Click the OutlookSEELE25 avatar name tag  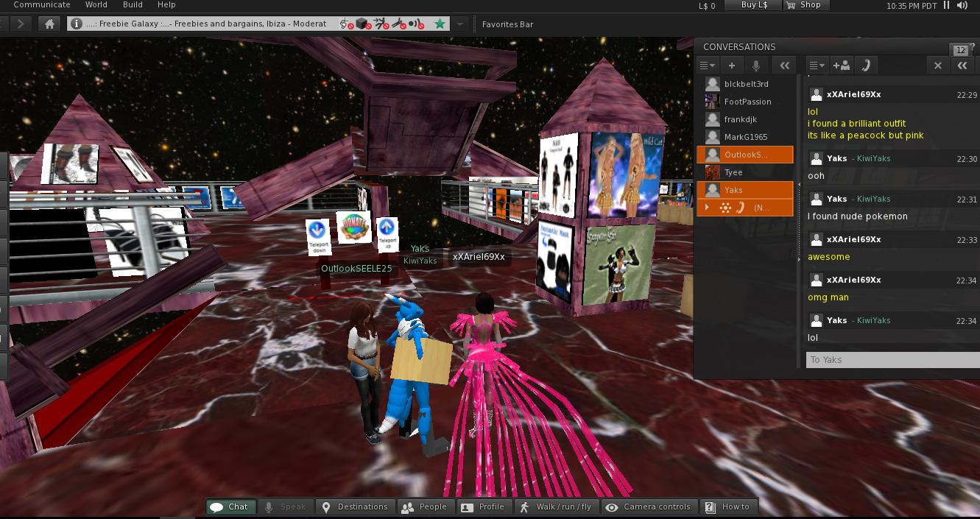(x=356, y=269)
